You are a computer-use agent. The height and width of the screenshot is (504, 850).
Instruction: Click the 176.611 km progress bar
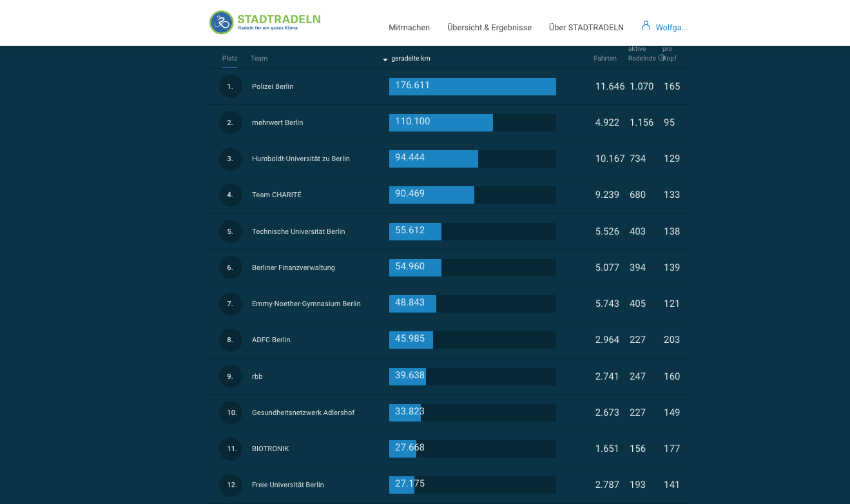(472, 86)
